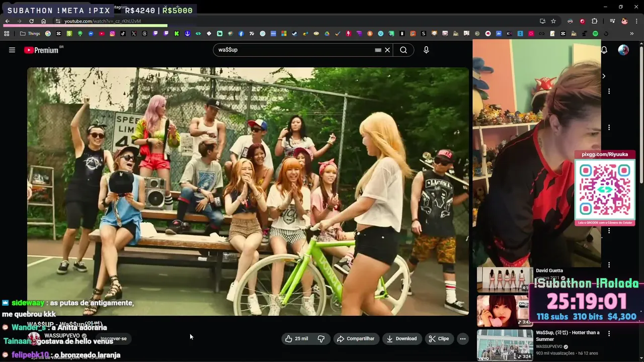Click the browser Forward arrow

point(19,21)
